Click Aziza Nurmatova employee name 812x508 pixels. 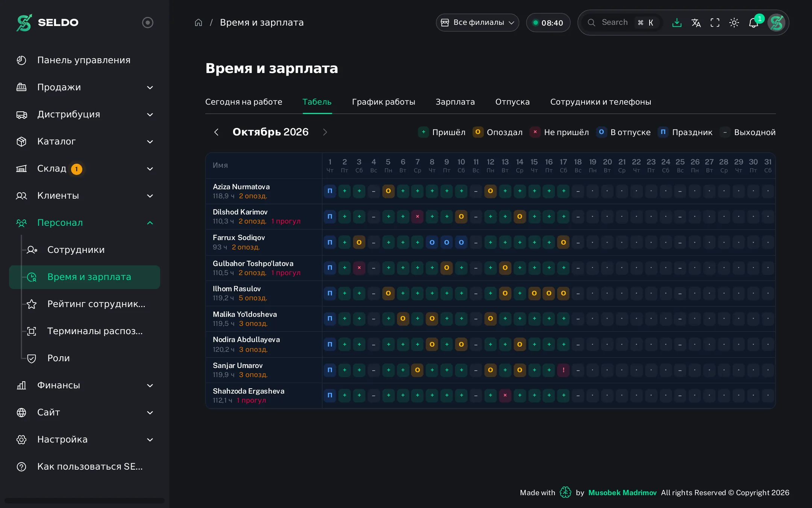coord(241,187)
